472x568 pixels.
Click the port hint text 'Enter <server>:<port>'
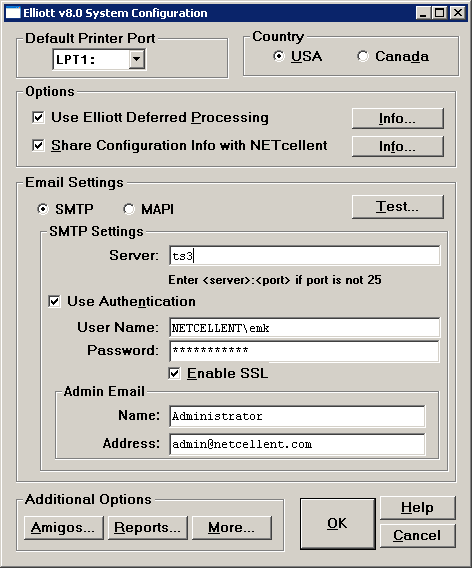[x=229, y=280]
